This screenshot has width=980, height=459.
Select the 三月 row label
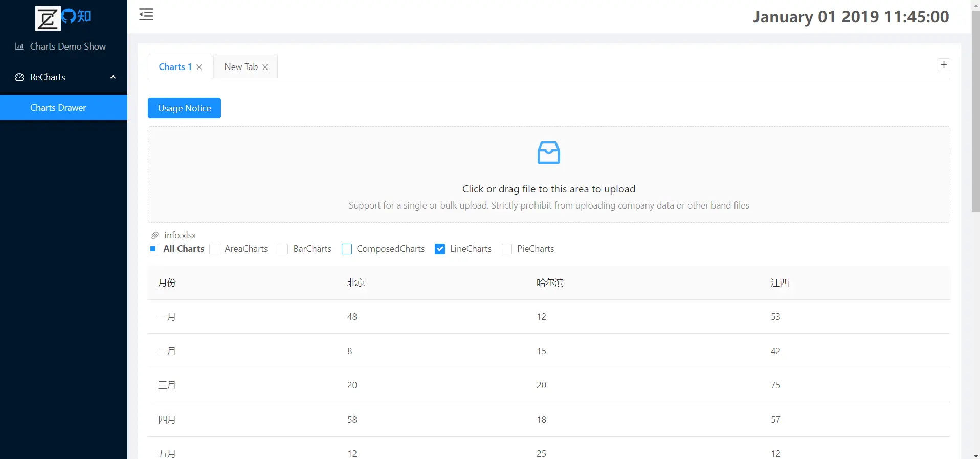coord(167,385)
